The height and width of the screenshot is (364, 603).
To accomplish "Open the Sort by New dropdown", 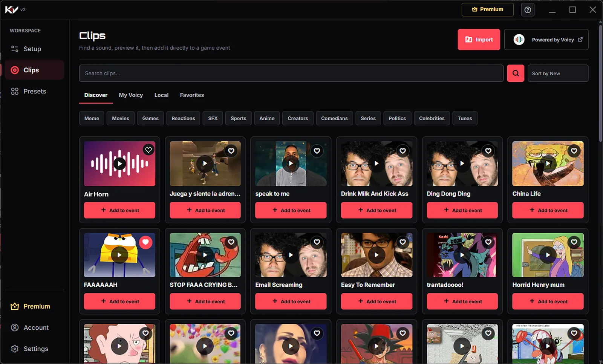I will pos(558,73).
